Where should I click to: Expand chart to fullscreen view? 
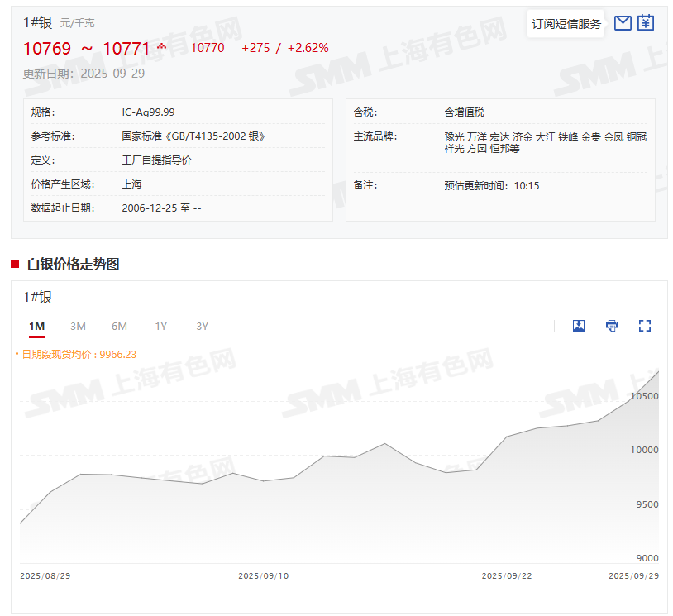coord(645,326)
